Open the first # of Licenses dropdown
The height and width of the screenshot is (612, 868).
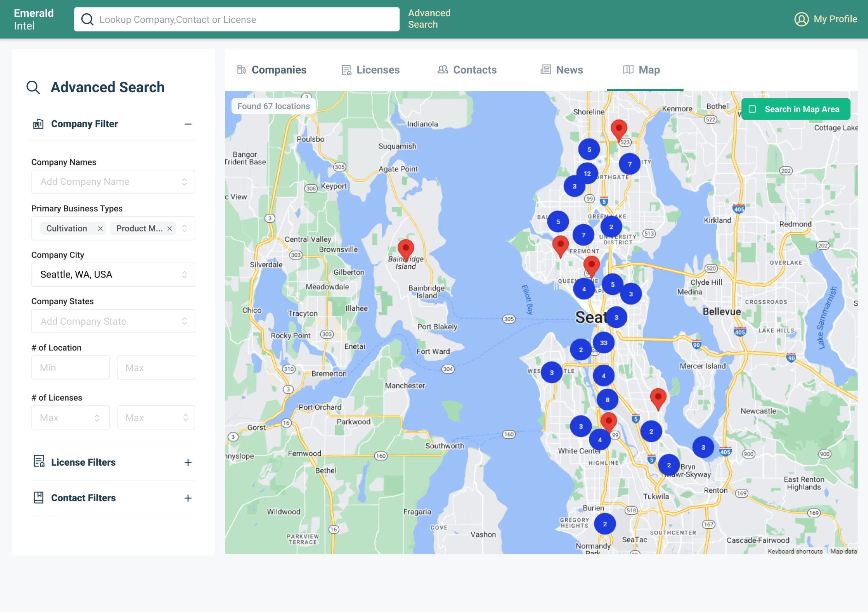(70, 417)
